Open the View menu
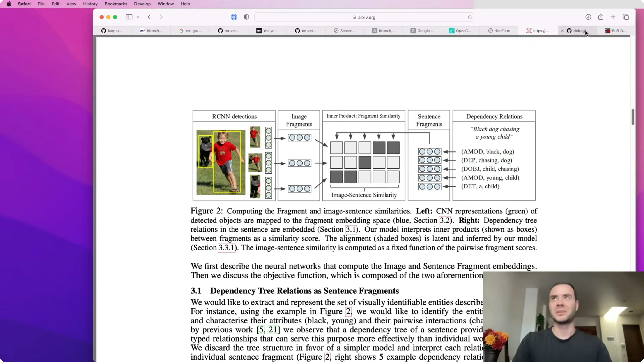 (71, 4)
